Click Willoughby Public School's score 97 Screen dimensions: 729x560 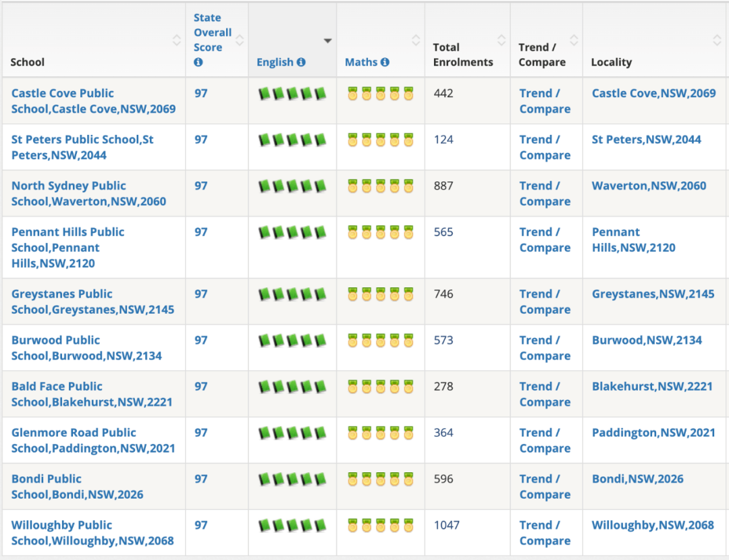coord(201,525)
